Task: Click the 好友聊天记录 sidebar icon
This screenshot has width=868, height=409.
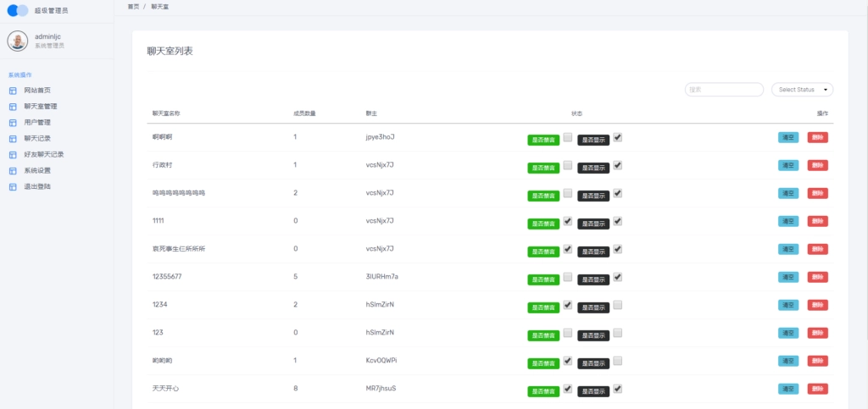Action: [x=13, y=155]
